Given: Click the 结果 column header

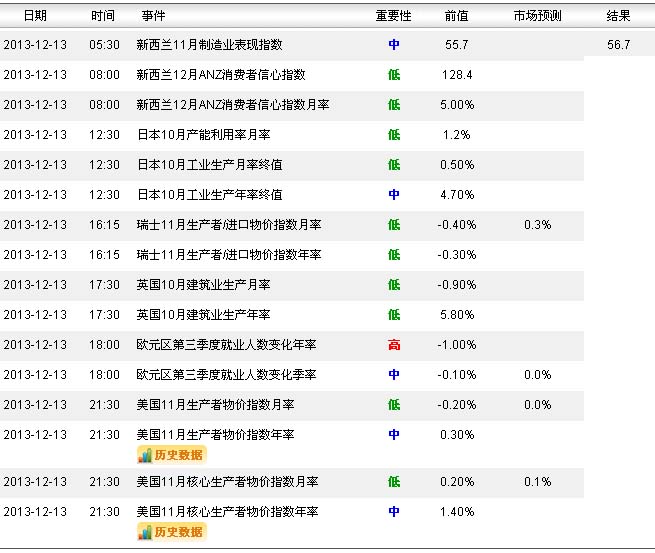Looking at the screenshot, I should [618, 16].
